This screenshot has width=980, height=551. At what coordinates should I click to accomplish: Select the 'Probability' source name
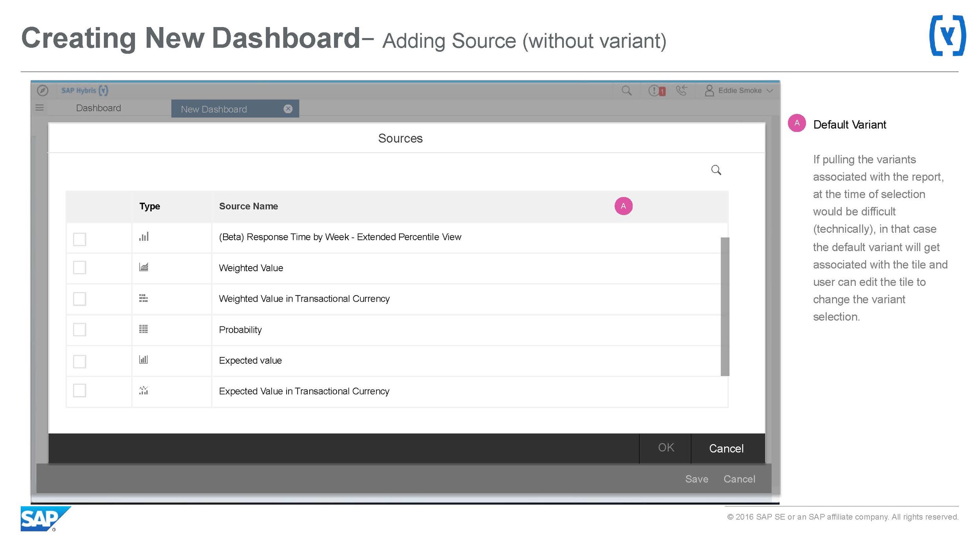click(x=240, y=330)
